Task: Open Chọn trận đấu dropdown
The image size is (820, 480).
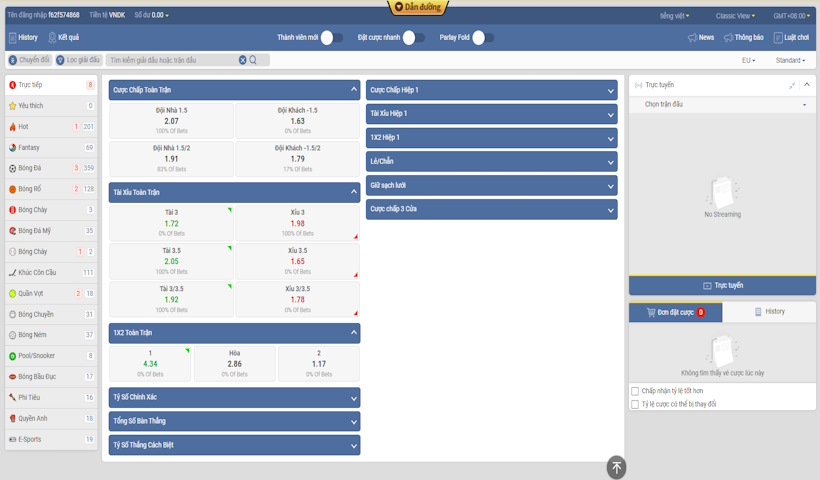Action: [x=722, y=105]
